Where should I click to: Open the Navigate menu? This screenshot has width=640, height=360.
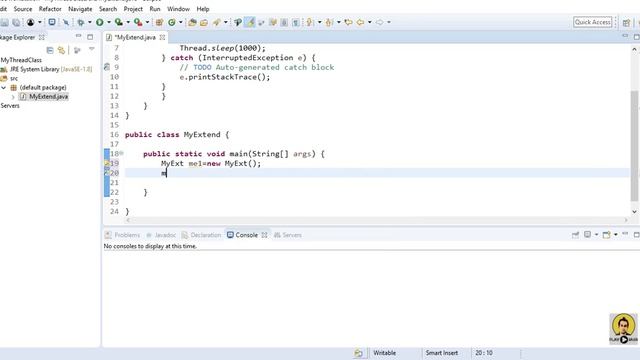pos(80,9)
